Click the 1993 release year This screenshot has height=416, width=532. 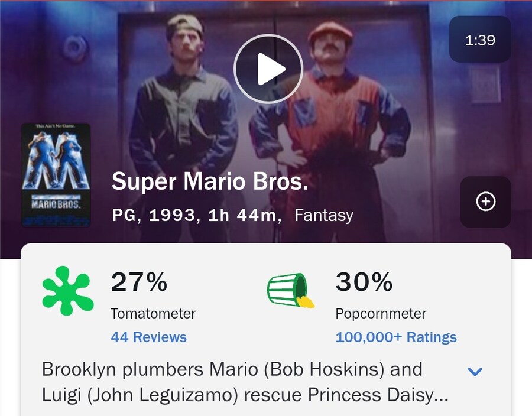tap(172, 215)
